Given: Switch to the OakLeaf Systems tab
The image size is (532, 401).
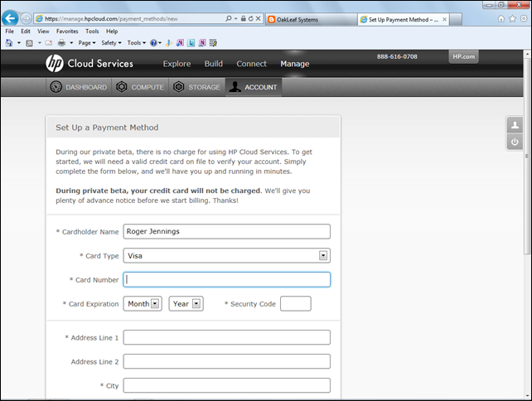Looking at the screenshot, I should (x=311, y=20).
